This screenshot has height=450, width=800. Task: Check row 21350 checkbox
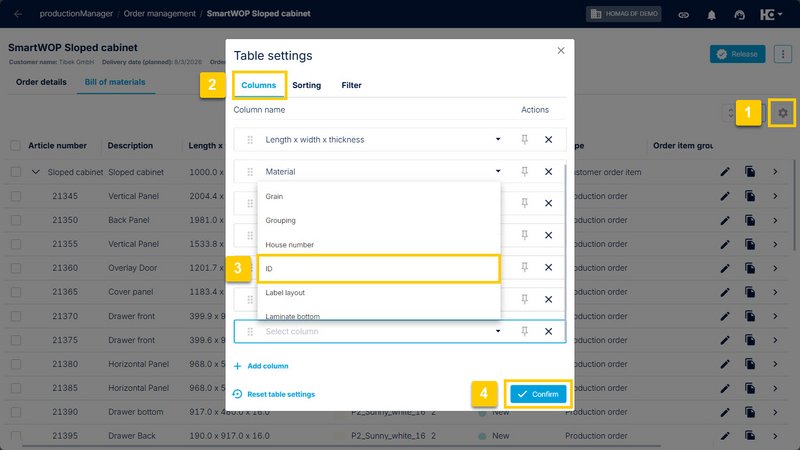[15, 220]
